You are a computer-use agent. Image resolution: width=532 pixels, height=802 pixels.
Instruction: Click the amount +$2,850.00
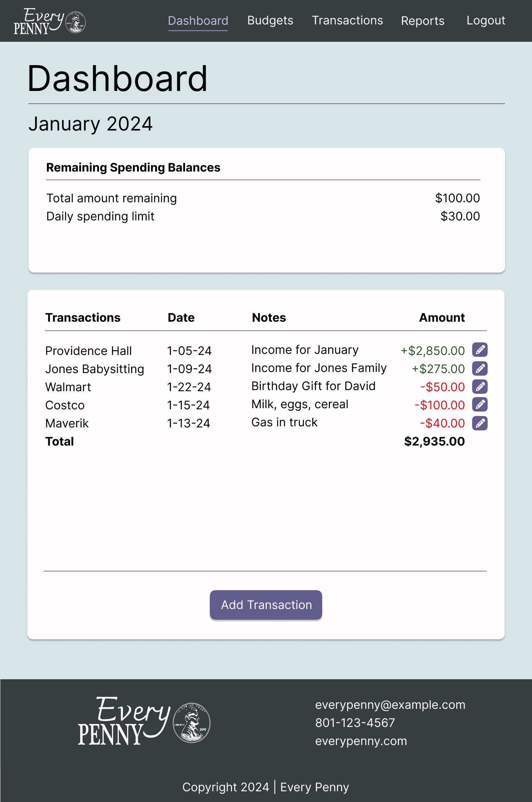[433, 351]
